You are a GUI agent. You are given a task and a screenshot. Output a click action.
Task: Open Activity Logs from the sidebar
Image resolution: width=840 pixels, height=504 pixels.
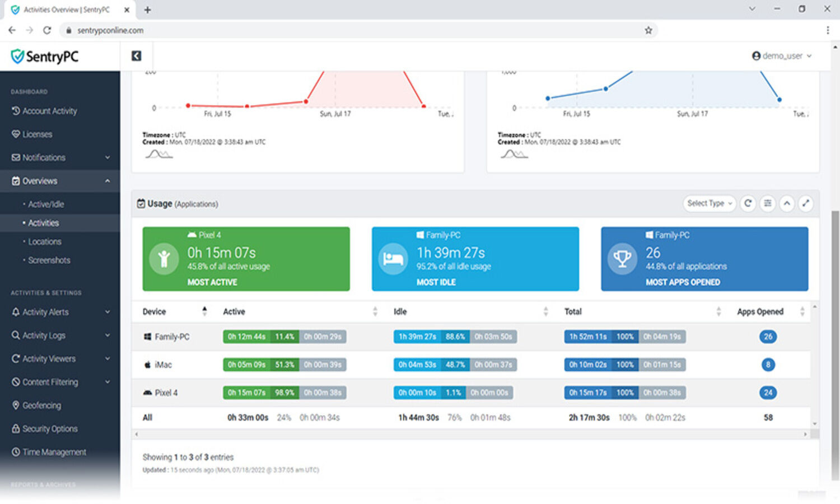(x=44, y=335)
